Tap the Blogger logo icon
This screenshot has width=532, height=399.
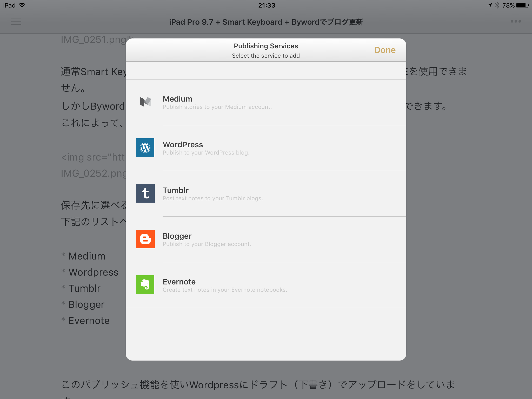coord(145,239)
